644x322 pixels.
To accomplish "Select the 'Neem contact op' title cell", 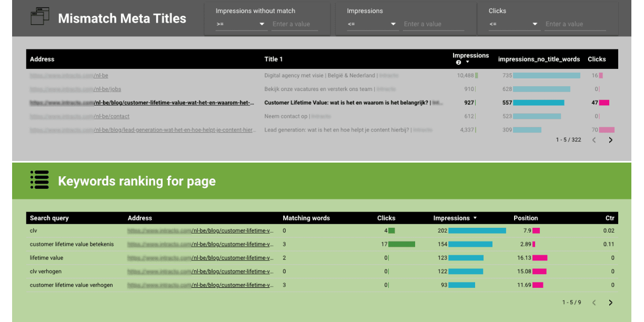I will (298, 117).
